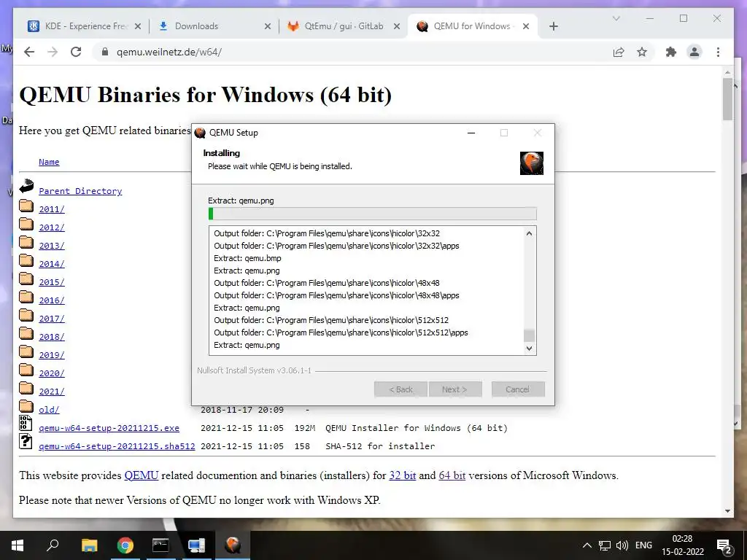Open the 2019/ folder link

tap(52, 355)
